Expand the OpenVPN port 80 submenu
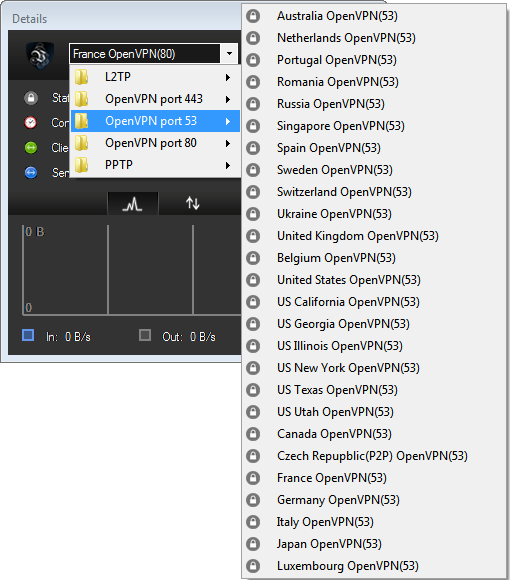The height and width of the screenshot is (580, 510). [155, 143]
